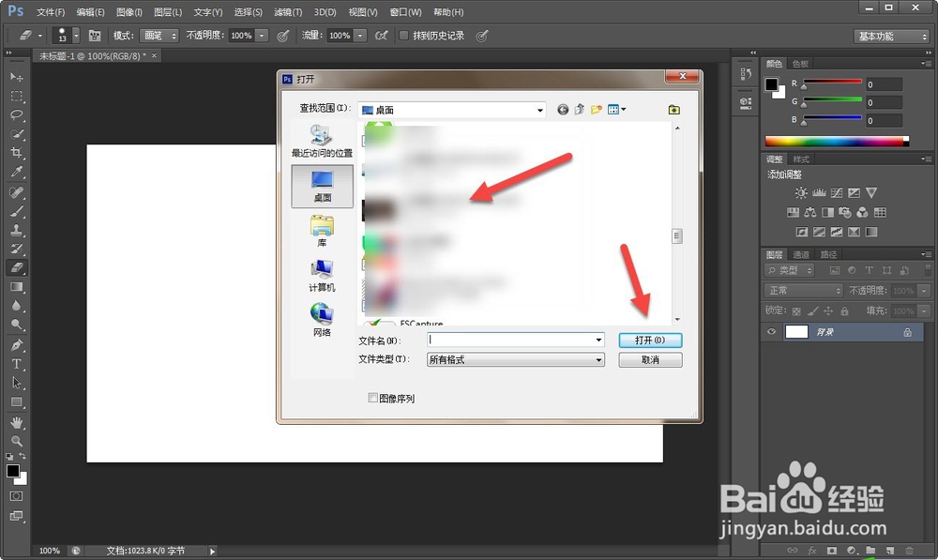Select the Move tool

[16, 77]
